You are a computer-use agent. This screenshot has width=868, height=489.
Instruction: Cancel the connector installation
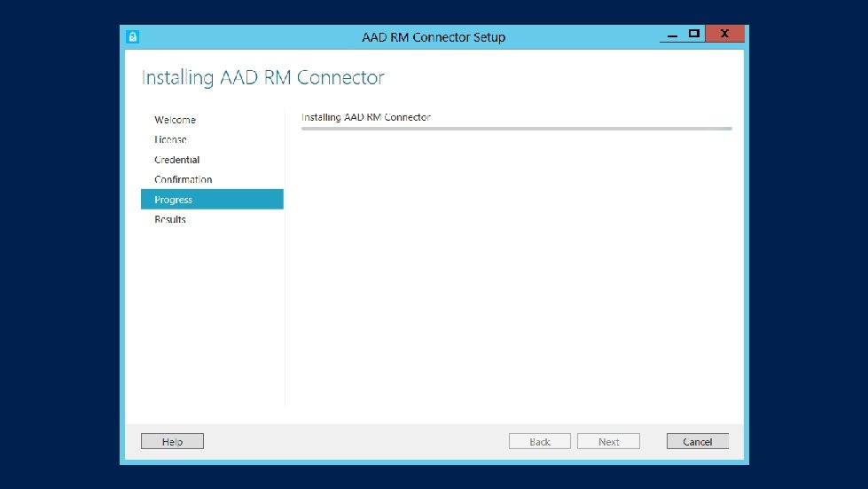pyautogui.click(x=698, y=441)
